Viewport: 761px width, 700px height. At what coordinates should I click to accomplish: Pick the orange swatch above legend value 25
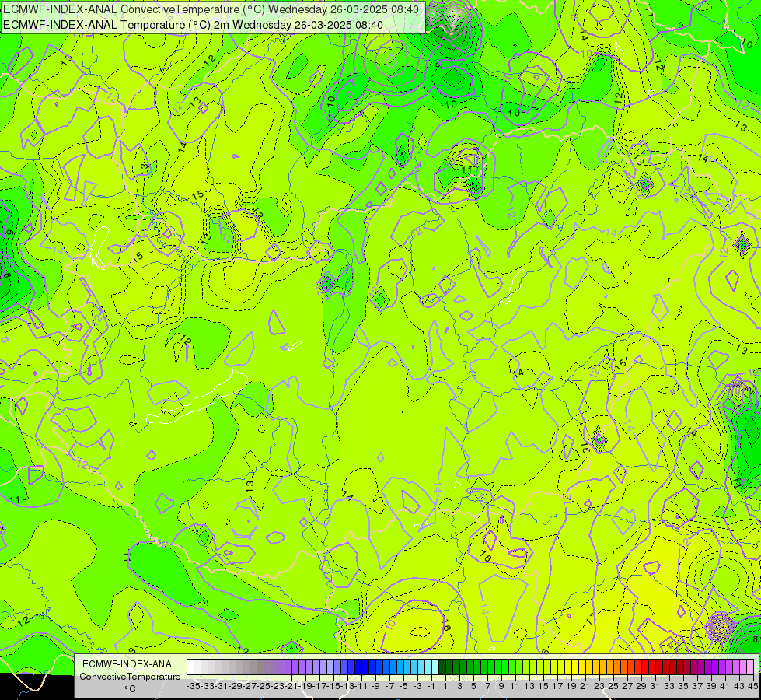[x=610, y=667]
